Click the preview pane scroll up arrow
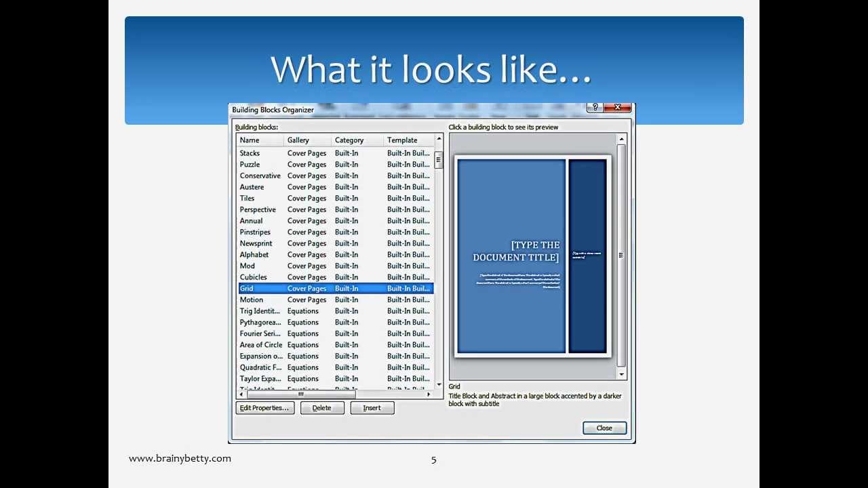The height and width of the screenshot is (488, 868). click(621, 139)
